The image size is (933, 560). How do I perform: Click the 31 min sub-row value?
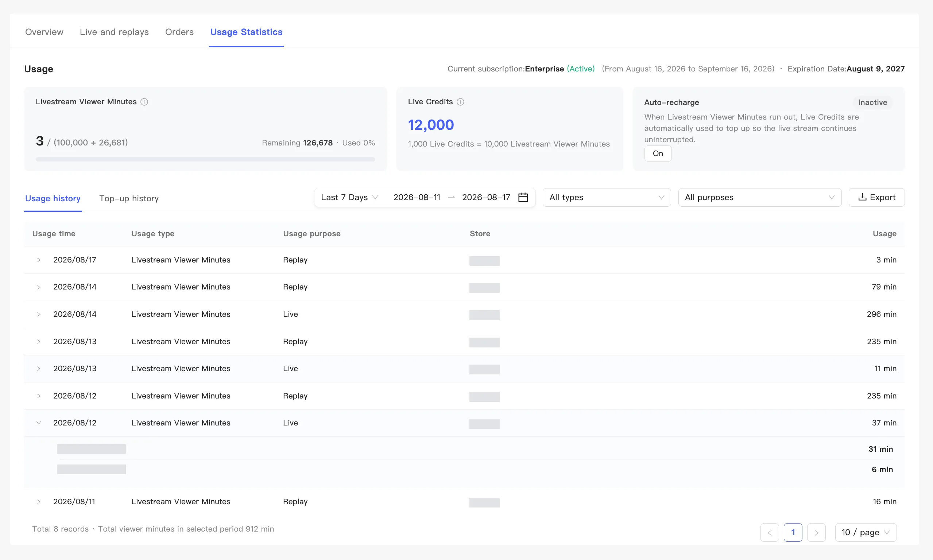tap(880, 449)
